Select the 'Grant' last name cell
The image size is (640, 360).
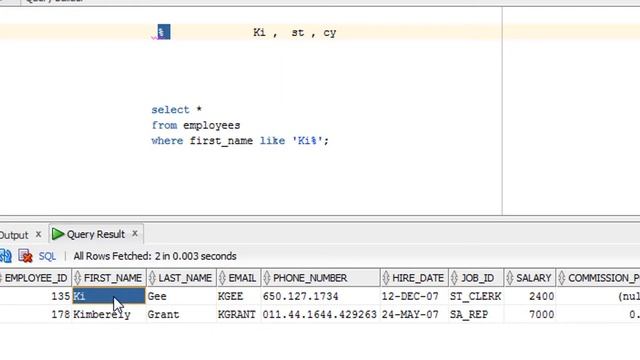181,315
